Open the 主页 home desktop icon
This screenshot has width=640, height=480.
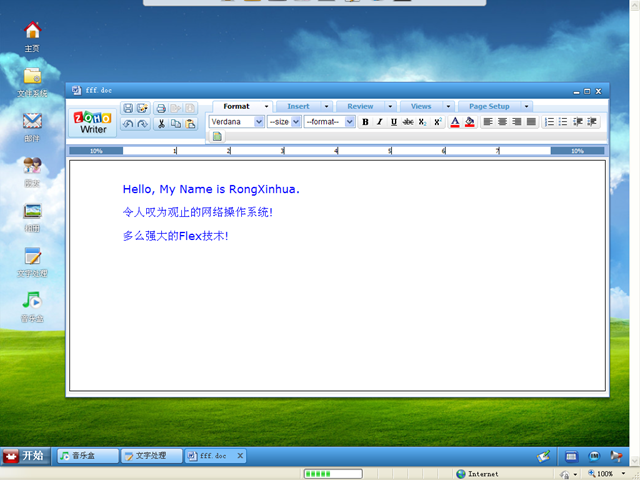(x=32, y=37)
